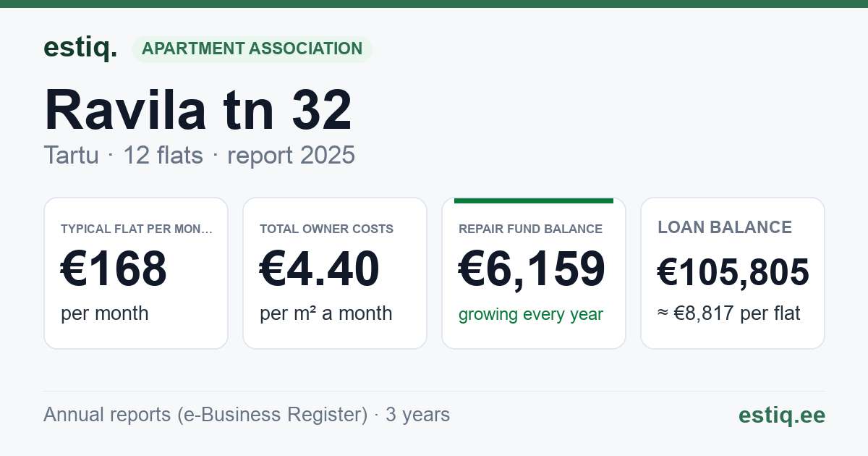Click the €4.40 value
The image size is (868, 456).
pos(319,269)
